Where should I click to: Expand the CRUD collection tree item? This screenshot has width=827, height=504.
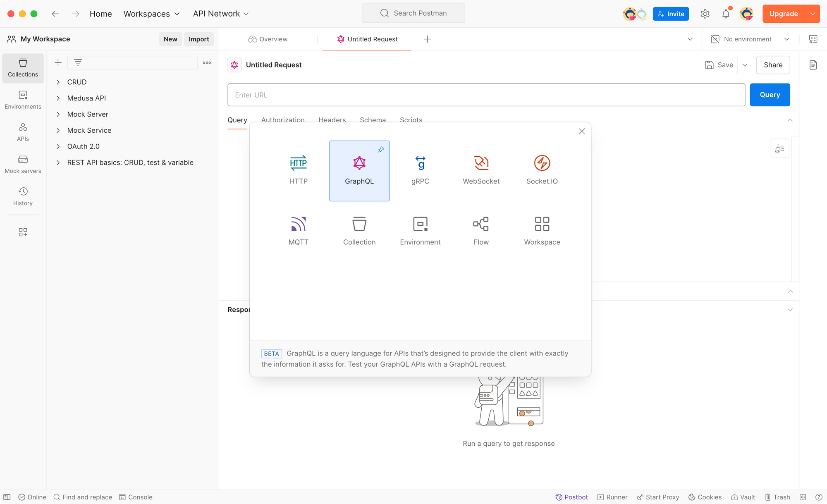(x=57, y=82)
